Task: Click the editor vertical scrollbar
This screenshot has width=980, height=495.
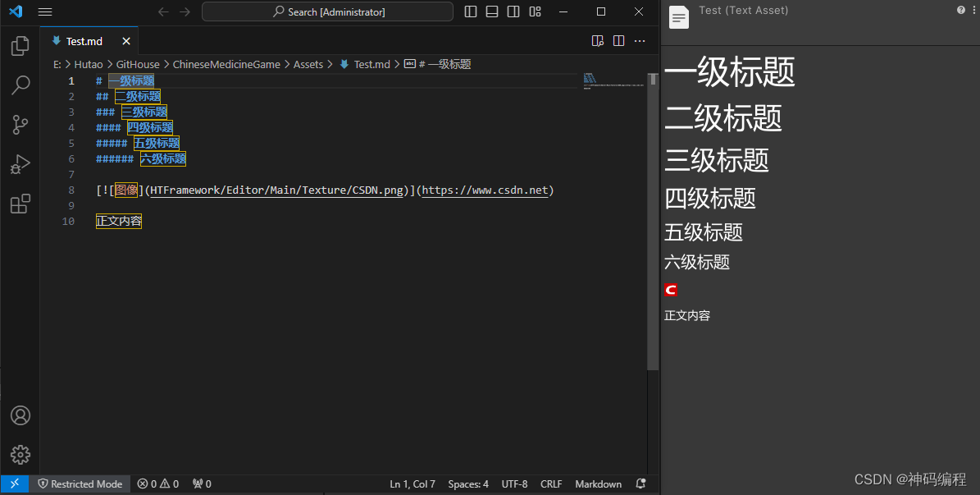Action: pos(653,222)
